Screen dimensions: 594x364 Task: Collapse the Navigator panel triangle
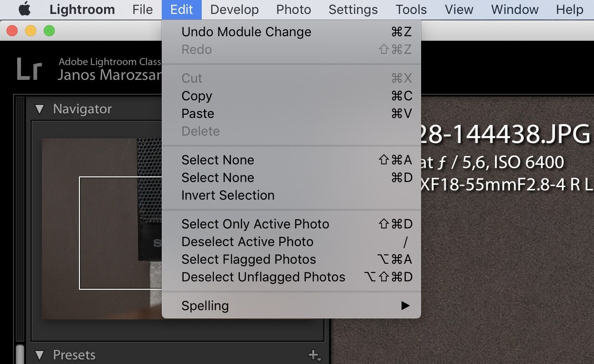coord(40,110)
